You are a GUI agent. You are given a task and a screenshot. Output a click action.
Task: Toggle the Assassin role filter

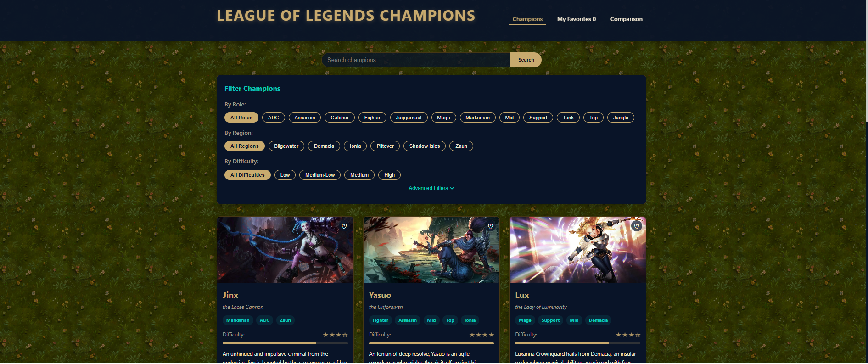click(x=305, y=118)
